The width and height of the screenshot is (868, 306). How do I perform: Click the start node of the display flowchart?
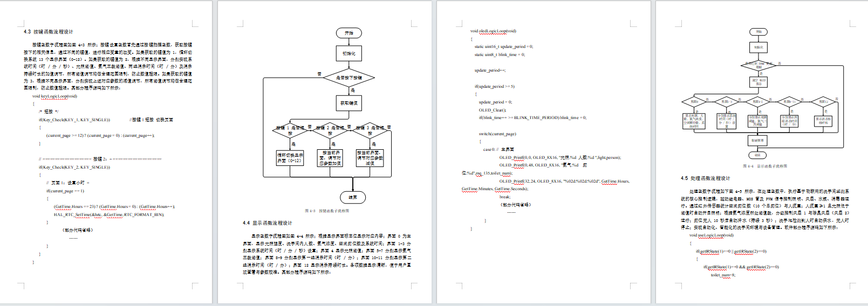coord(758,32)
